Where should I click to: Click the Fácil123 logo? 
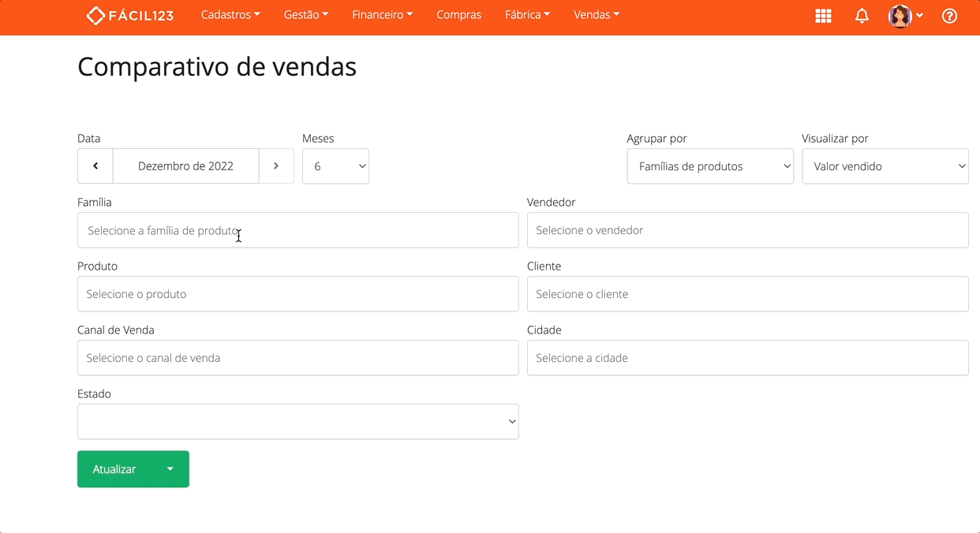pyautogui.click(x=130, y=15)
